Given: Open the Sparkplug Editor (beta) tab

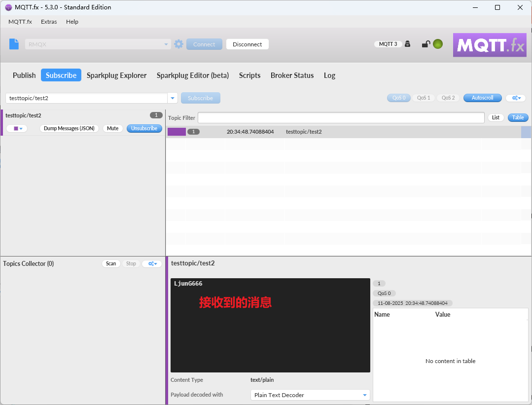Looking at the screenshot, I should tap(193, 75).
